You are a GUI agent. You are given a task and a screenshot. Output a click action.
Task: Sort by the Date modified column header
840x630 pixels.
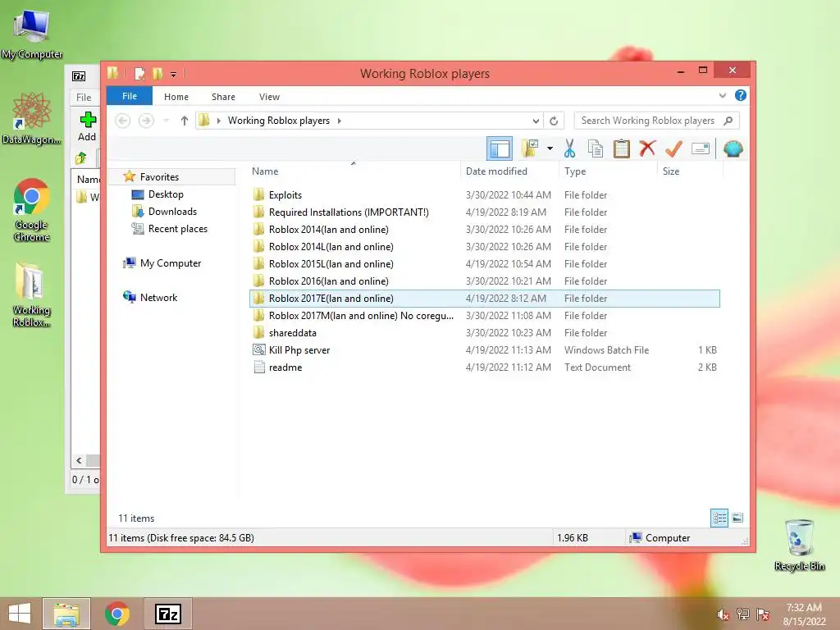509,171
